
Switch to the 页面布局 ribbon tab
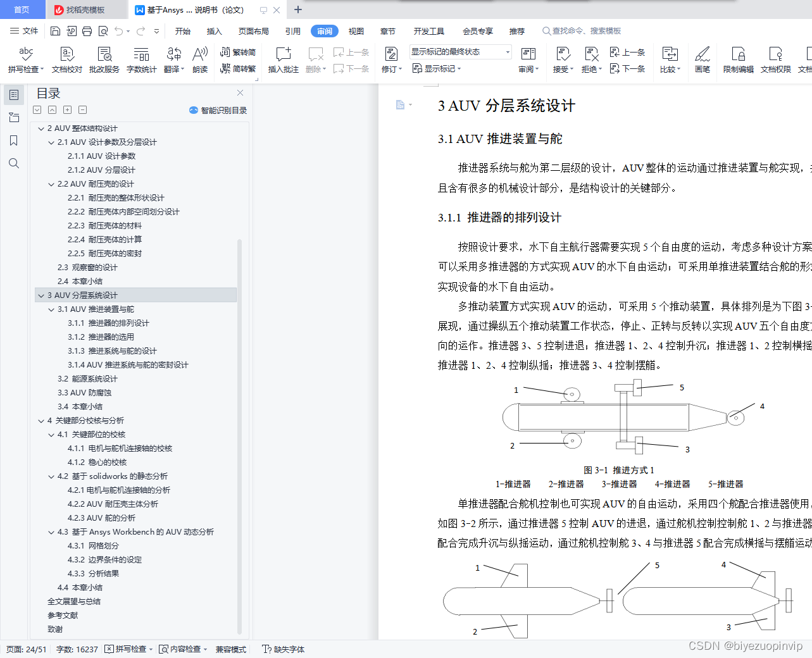coord(253,30)
